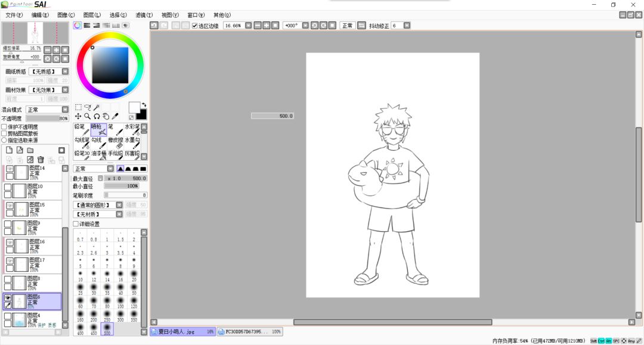
Task: Select the hand pan tool
Action: (x=106, y=117)
